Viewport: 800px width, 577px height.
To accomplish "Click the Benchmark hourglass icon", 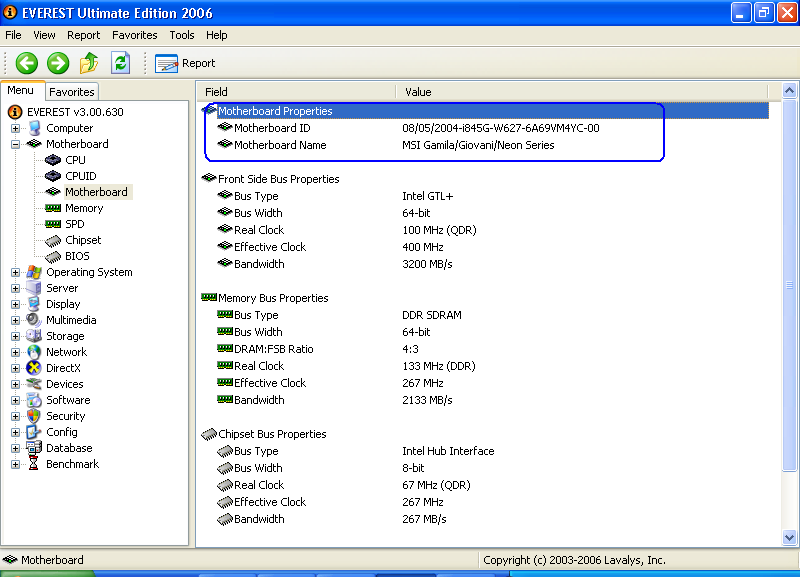I will [34, 464].
